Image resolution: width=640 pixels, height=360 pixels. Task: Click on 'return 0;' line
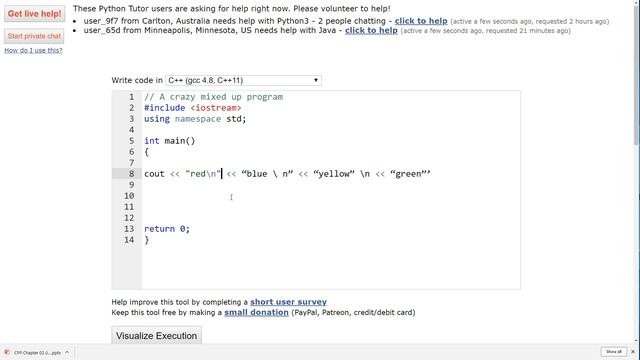167,229
